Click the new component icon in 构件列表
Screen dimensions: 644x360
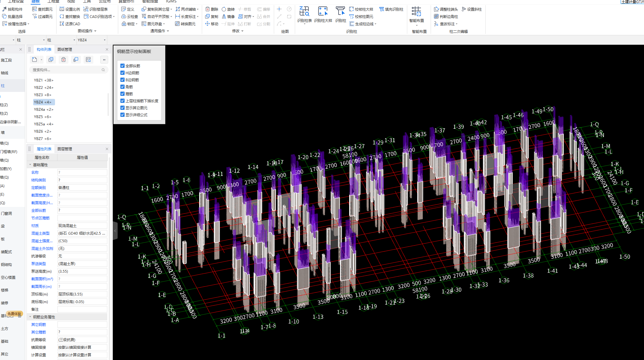[34, 60]
